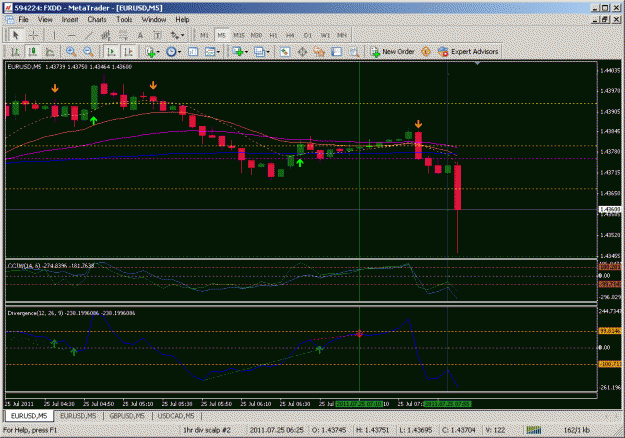The height and width of the screenshot is (438, 625).
Task: Expand the Indicators dropdown arrow
Action: pos(158,52)
